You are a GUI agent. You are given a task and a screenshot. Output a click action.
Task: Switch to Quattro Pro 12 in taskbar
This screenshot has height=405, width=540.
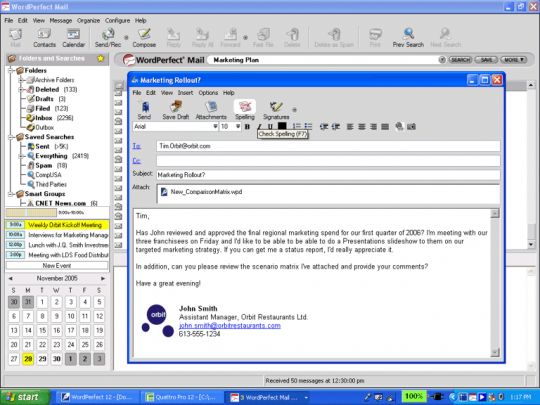181,397
